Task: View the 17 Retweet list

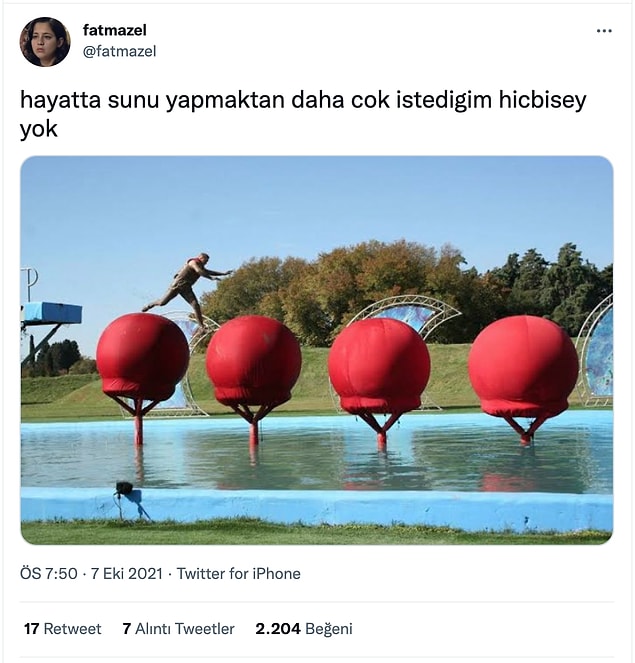Action: [x=63, y=629]
